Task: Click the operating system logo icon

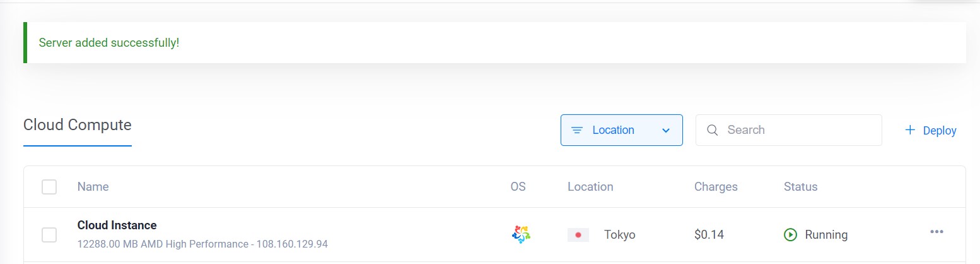Action: click(x=520, y=234)
